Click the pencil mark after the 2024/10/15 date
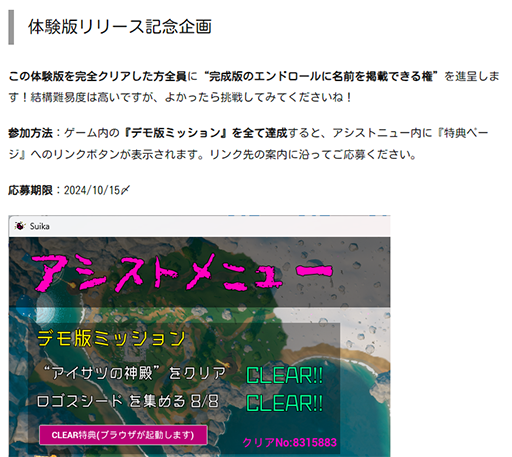This screenshot has height=457, width=512. tap(125, 190)
